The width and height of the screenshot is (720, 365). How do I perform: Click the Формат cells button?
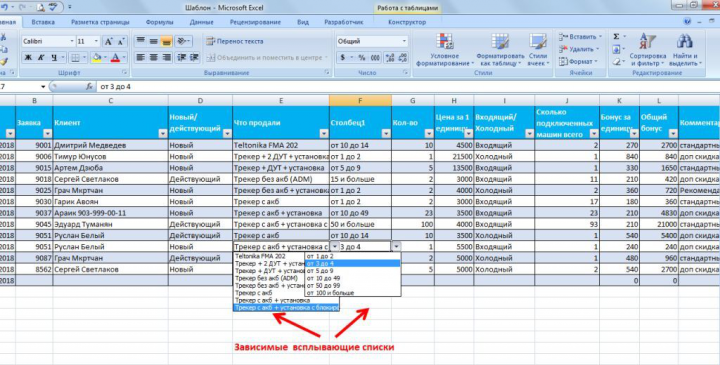tap(578, 62)
